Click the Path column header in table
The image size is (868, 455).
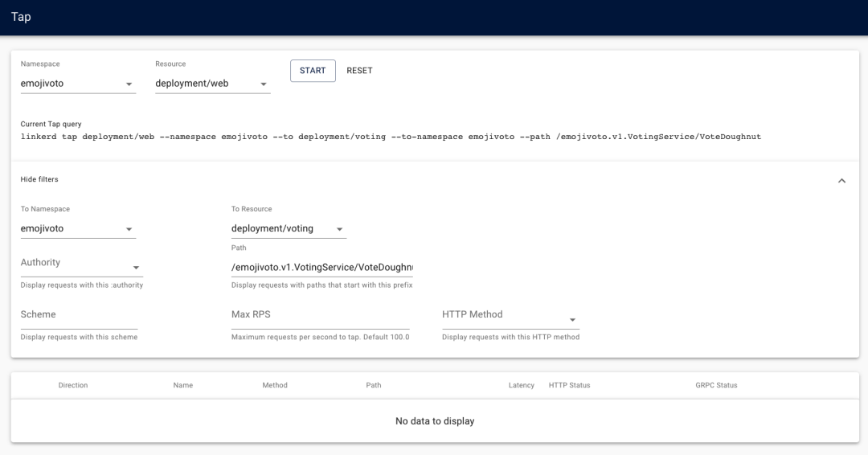374,385
